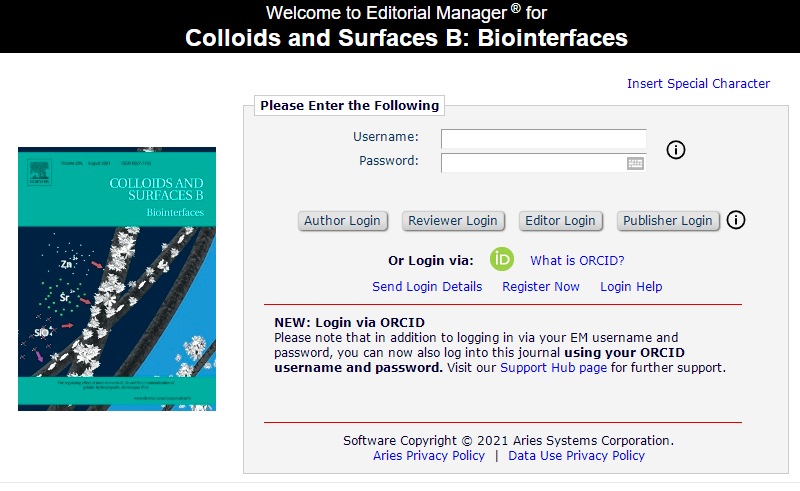Viewport: 800px width, 491px height.
Task: Open the Login Help link
Action: point(631,287)
